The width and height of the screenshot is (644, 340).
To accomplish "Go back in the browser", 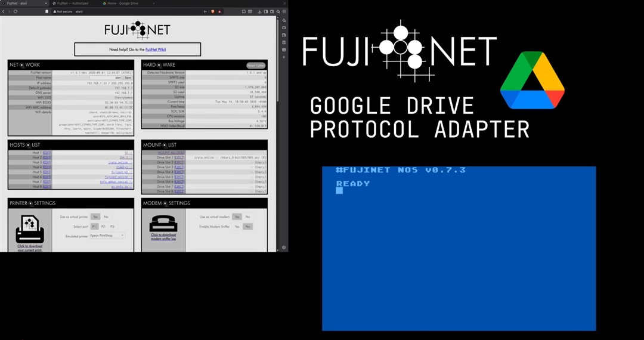I will pos(4,11).
